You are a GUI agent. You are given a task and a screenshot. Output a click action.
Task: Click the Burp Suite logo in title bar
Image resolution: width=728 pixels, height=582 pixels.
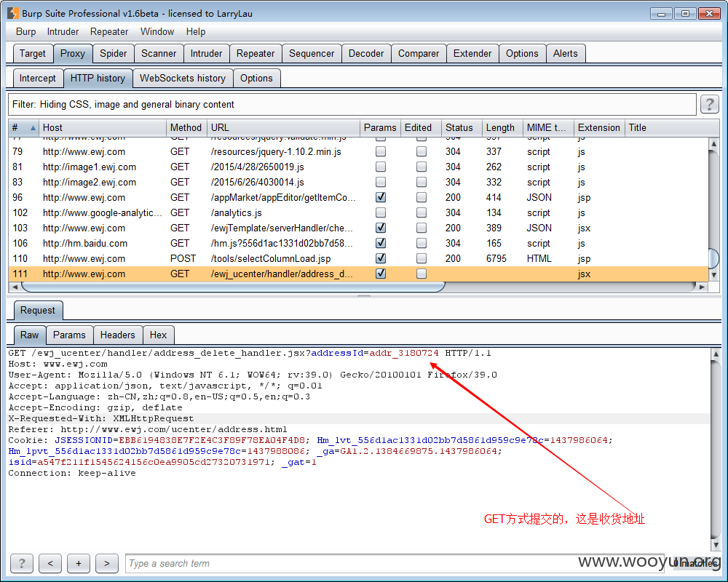pyautogui.click(x=13, y=13)
